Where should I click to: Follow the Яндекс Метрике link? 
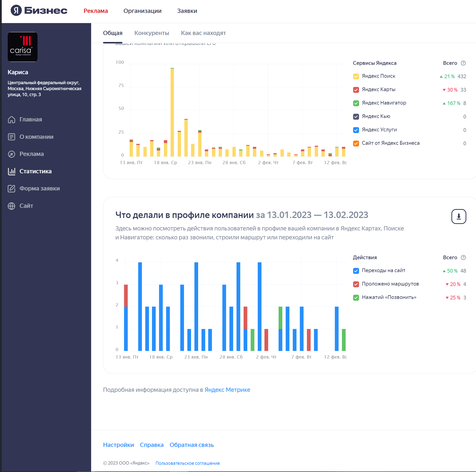click(227, 390)
